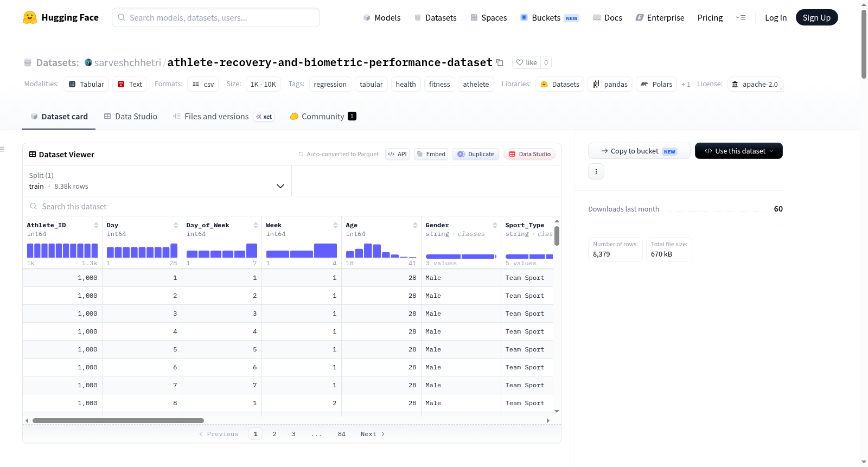This screenshot has height=467, width=868.
Task: Open the three-dot options menu
Action: pyautogui.click(x=596, y=171)
